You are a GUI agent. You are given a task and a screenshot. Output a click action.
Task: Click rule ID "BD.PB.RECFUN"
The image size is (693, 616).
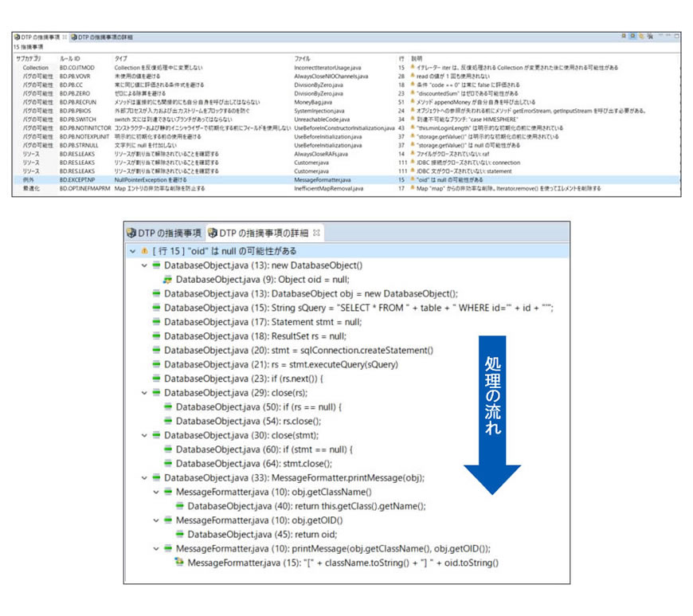[78, 102]
